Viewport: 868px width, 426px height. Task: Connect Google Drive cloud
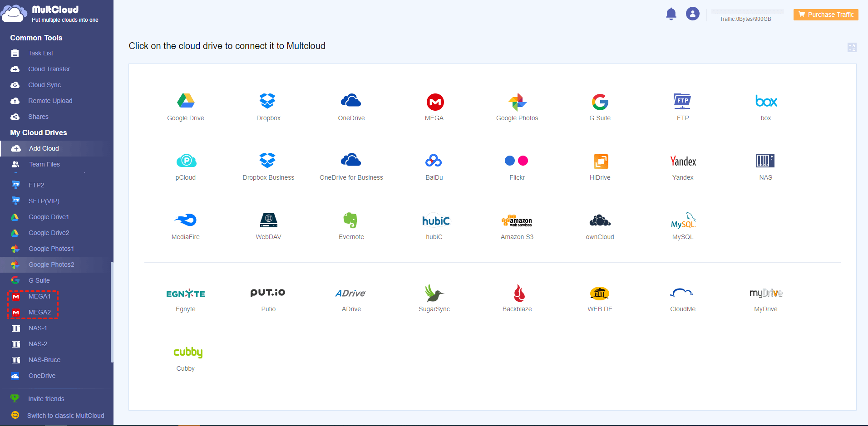185,107
